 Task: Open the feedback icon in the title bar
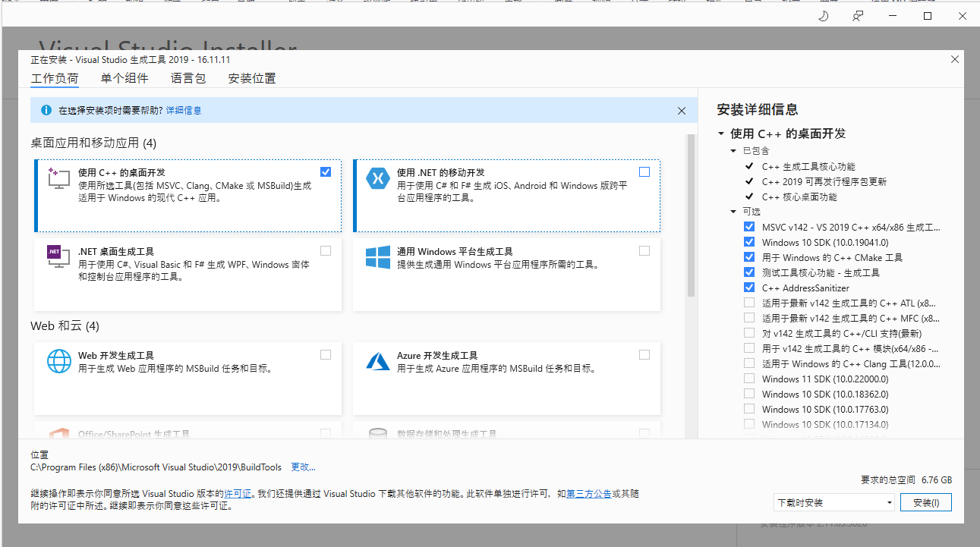pos(857,15)
